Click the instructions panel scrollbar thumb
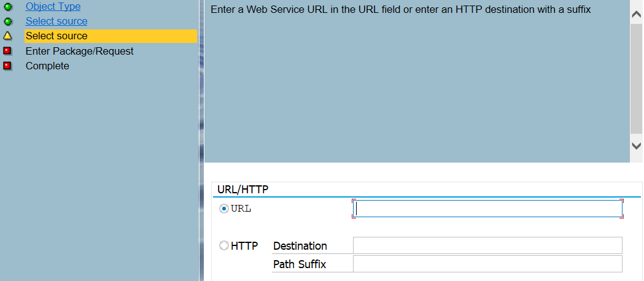Image resolution: width=644 pixels, height=281 pixels. (636, 78)
